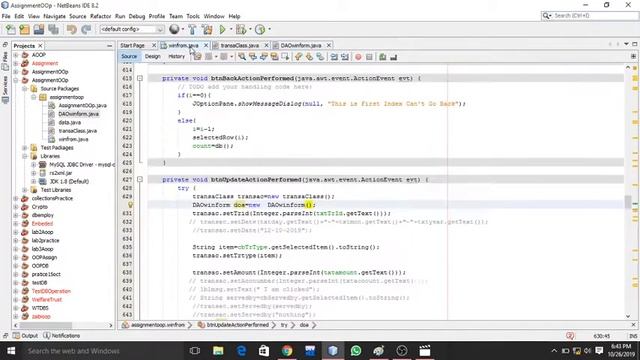Open Chrome from the Windows taskbar
Viewport: 640px width, 360px height.
click(x=287, y=351)
